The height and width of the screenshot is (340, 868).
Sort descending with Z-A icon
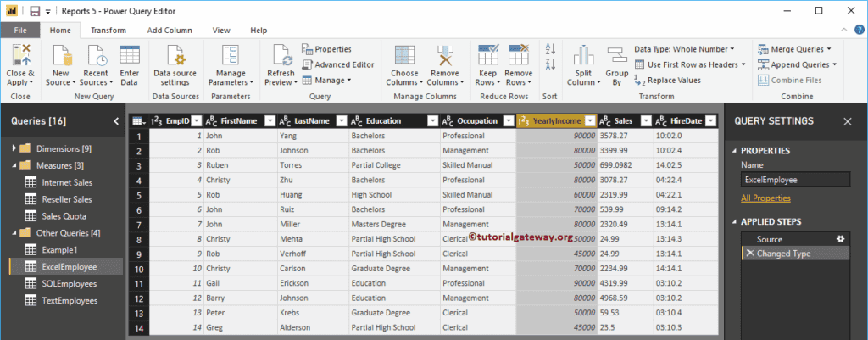[x=550, y=64]
